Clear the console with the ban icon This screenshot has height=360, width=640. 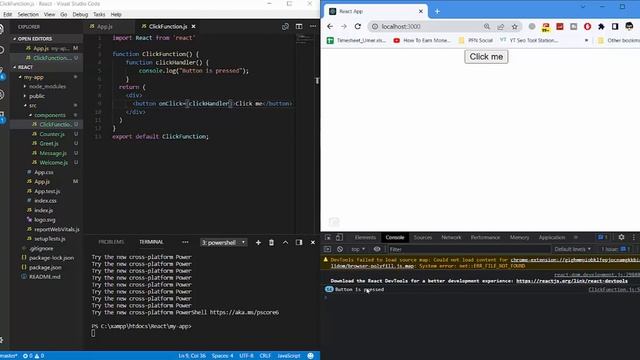click(x=340, y=249)
